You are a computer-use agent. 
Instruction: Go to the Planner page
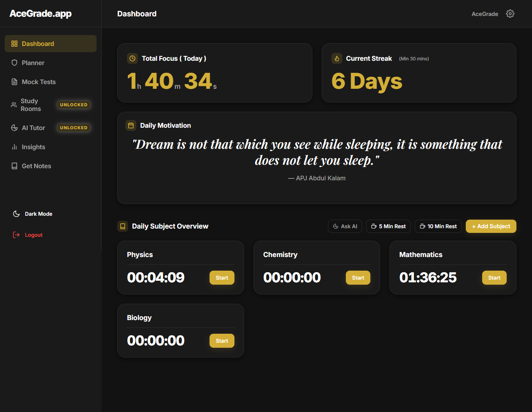tap(51, 63)
